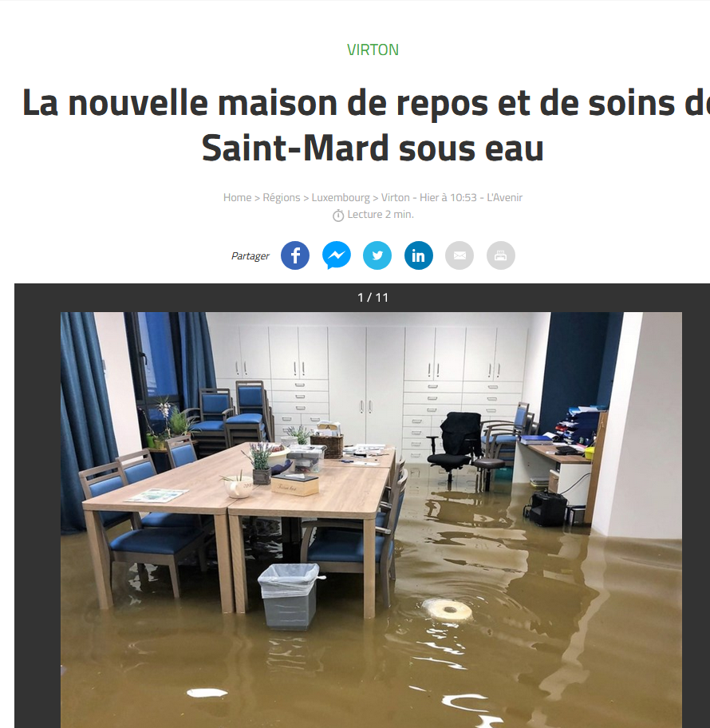Email the article with envelope icon
710x728 pixels.
[x=460, y=255]
